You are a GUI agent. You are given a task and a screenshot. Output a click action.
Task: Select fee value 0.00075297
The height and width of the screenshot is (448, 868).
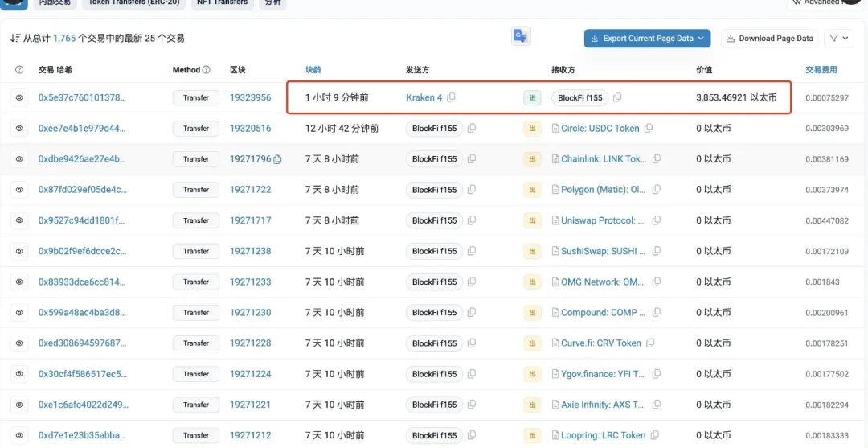[x=827, y=97]
